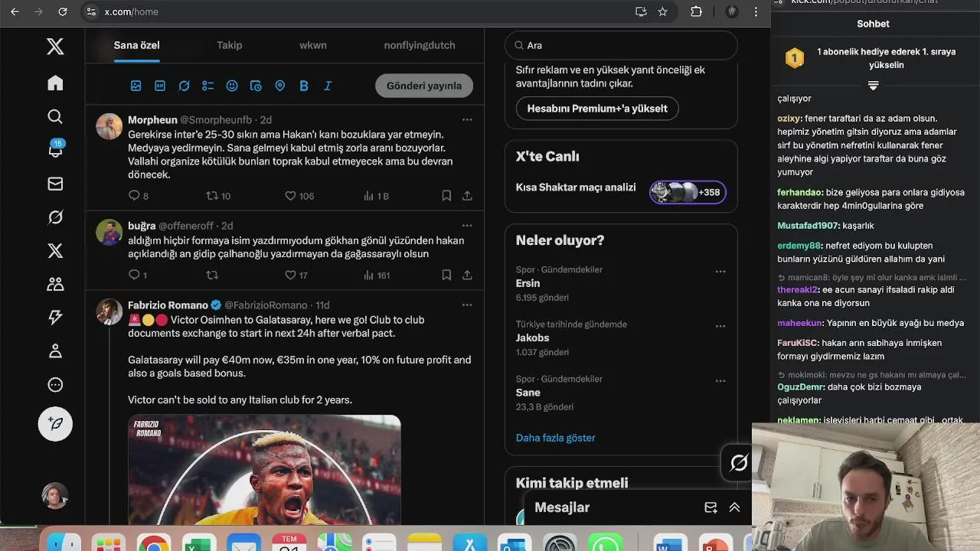This screenshot has width=980, height=551.
Task: Open account profile avatar at bottom-left
Action: (55, 496)
